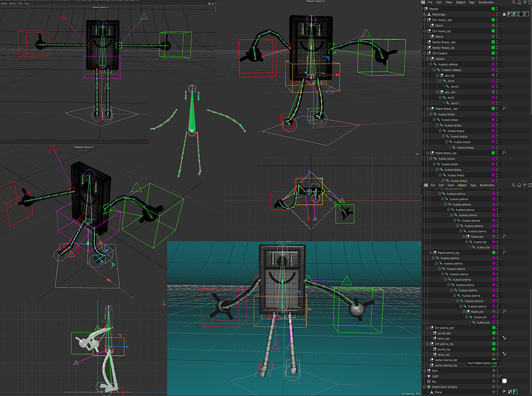Image resolution: width=532 pixels, height=396 pixels.
Task: Click the purple bone tag beside Padre Brazo_der
Action: 504,108
